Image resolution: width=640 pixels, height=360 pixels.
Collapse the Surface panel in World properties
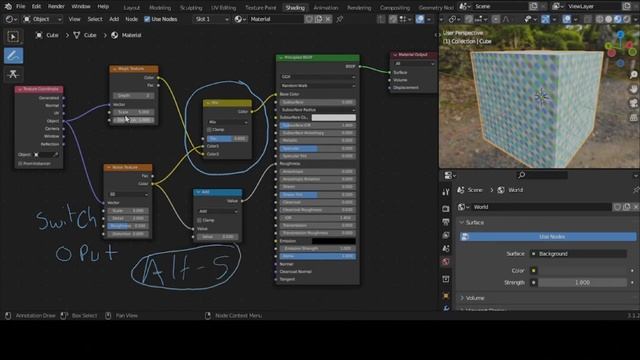click(x=462, y=222)
